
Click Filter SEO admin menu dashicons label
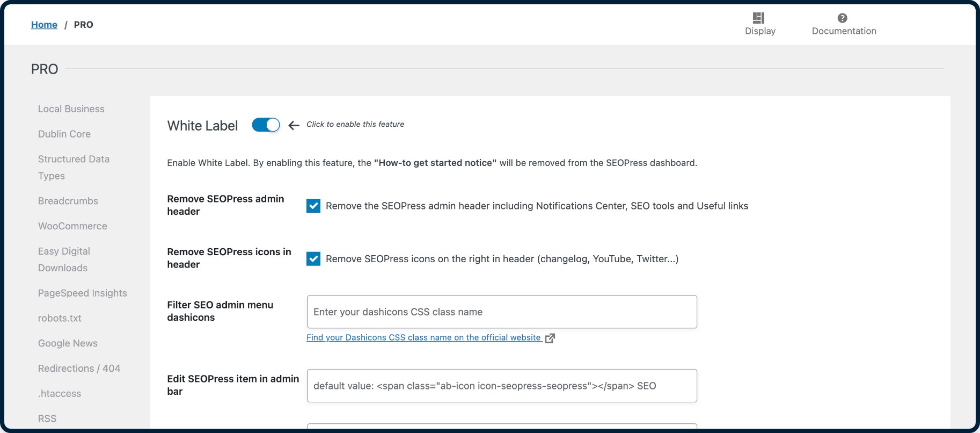pyautogui.click(x=220, y=311)
